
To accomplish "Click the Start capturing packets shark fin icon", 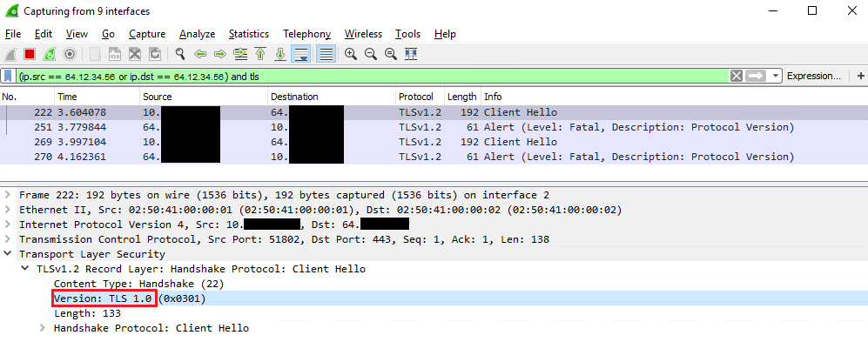I will point(10,54).
